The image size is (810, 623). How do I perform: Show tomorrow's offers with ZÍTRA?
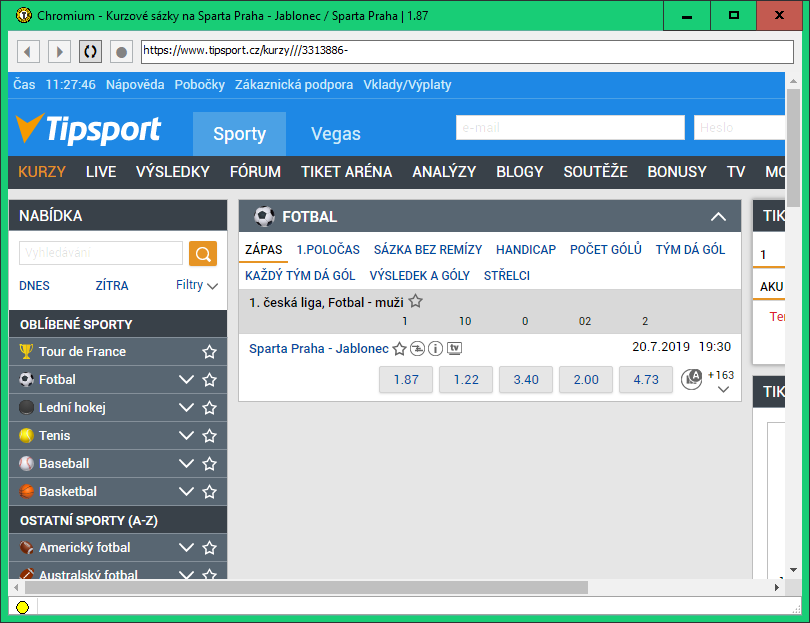112,286
